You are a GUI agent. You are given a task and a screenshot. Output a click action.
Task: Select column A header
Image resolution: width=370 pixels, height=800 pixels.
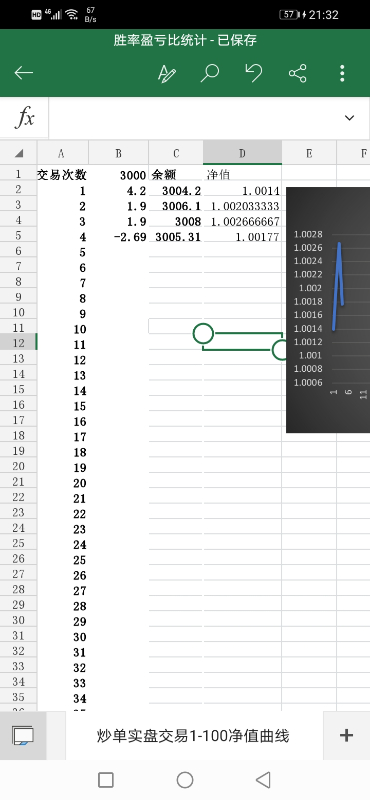(x=62, y=153)
